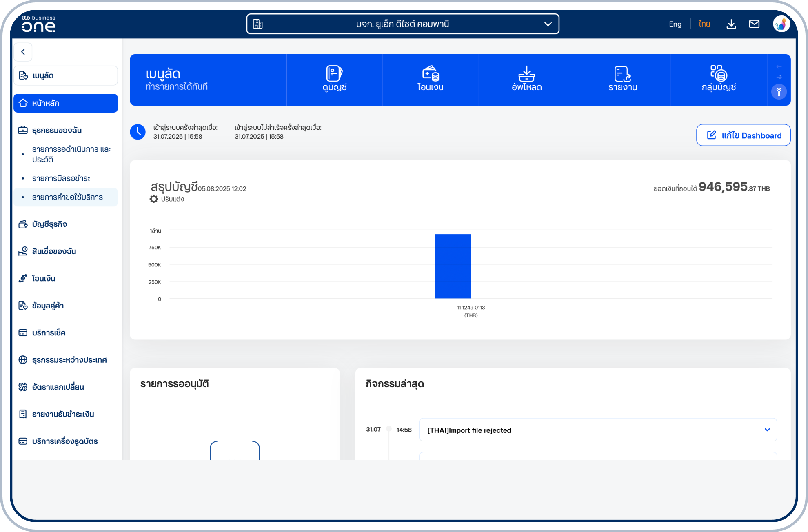Switch language to Eng
Screen dimensions: 808x532
pos(675,24)
